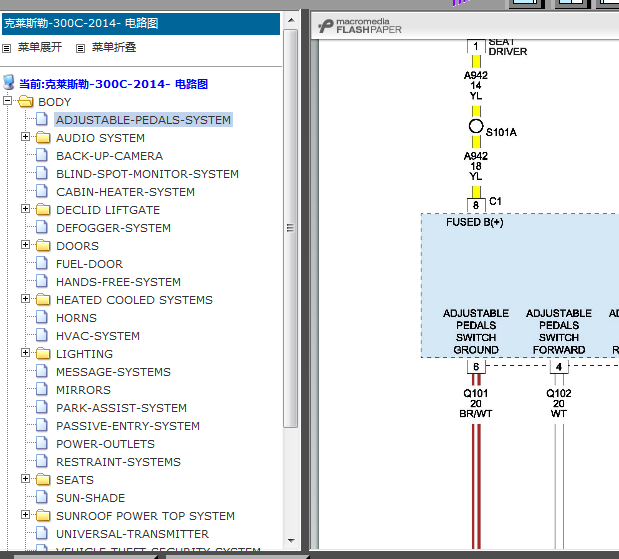Viewport: 619px width, 559px height.
Task: Click the 克莱斯勒-300C-2014- 电路图 header title
Action: point(81,23)
